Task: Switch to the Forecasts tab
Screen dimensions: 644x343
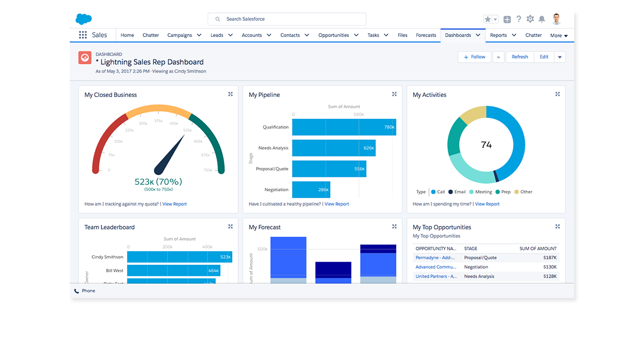Action: pyautogui.click(x=426, y=35)
